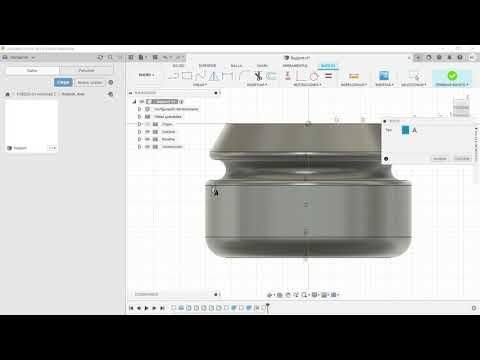Hide the Cuerpos folder
Image resolution: width=480 pixels, height=360 pixels.
click(148, 132)
